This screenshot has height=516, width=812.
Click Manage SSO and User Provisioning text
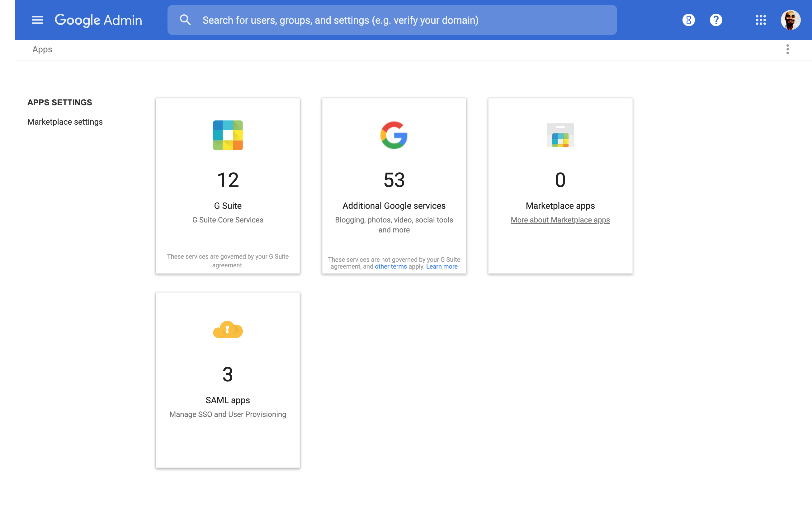point(228,414)
